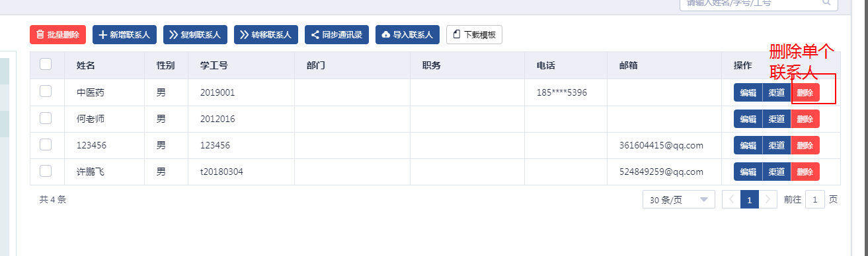Click the double-arrow icon on 复制联系人
Viewport: 868px width, 256px height.
point(173,35)
